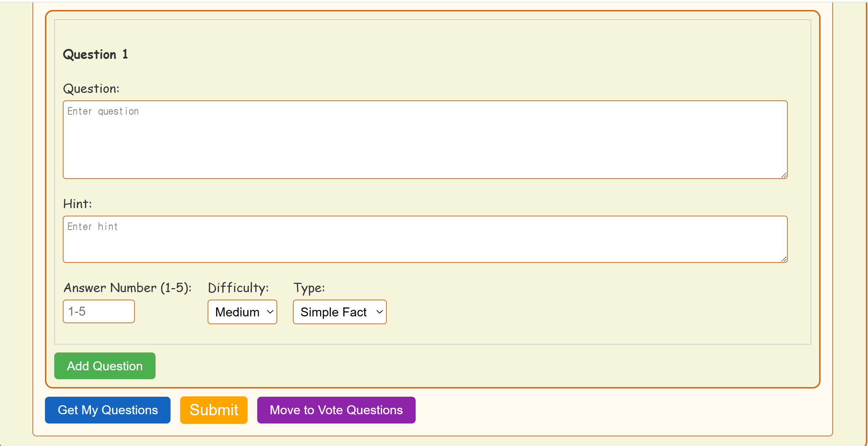
Task: Click the Hint: field label
Action: pyautogui.click(x=77, y=204)
